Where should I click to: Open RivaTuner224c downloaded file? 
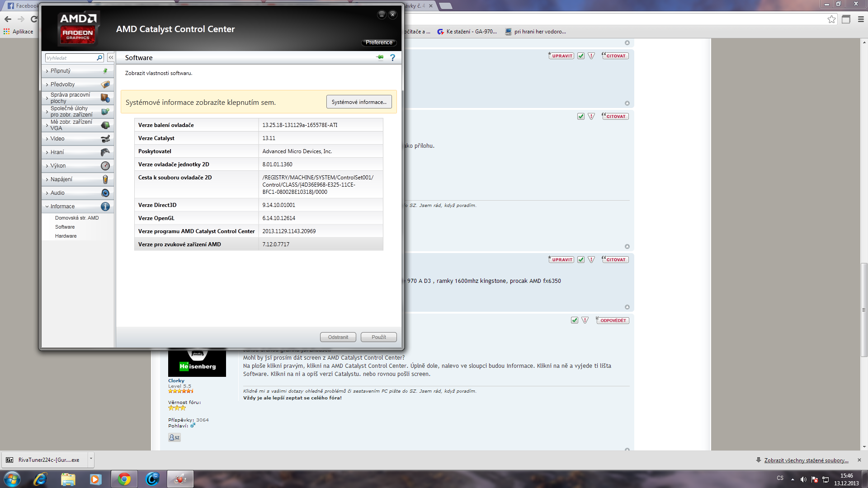point(44,460)
